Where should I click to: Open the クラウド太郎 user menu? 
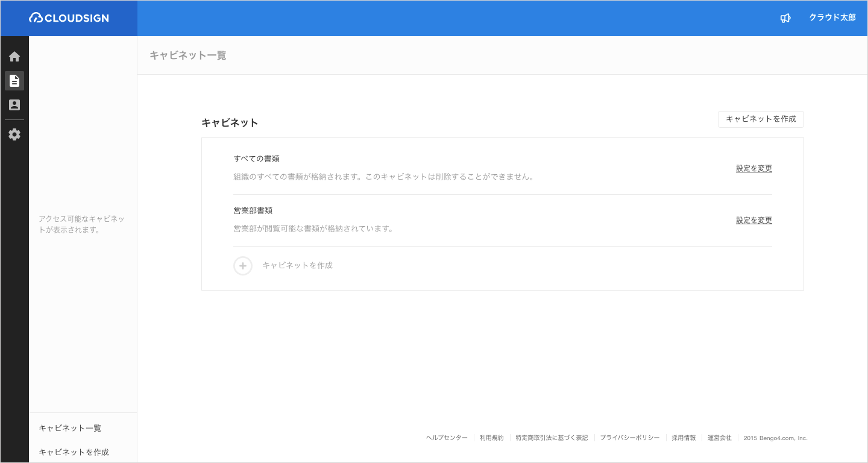point(832,18)
